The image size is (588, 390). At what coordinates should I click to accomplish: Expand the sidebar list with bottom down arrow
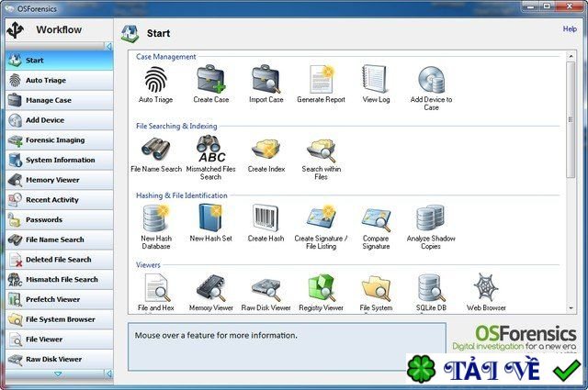pos(58,373)
